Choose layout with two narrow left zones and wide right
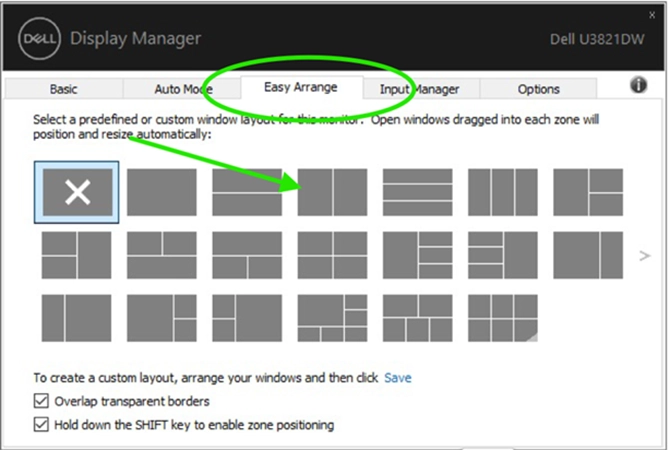The height and width of the screenshot is (450, 670). point(247,318)
